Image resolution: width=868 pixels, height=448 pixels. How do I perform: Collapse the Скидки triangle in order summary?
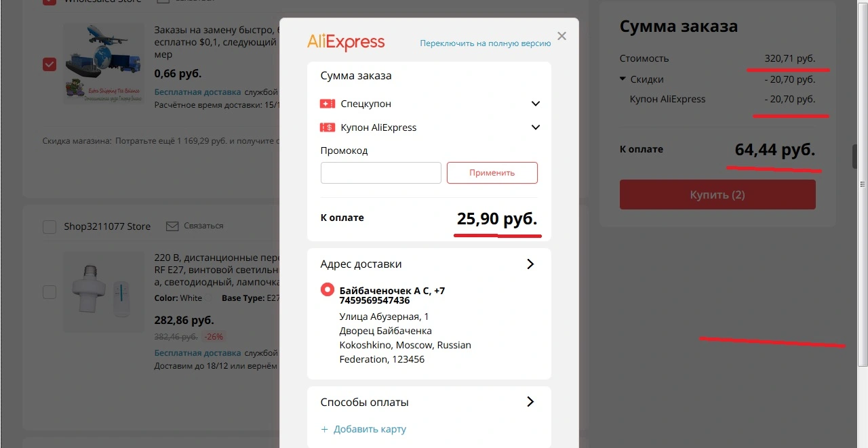[623, 79]
